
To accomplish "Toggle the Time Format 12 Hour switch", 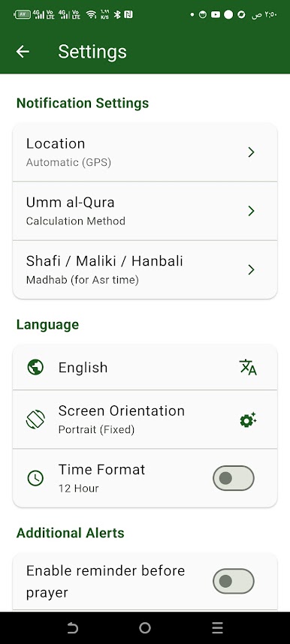I will (x=233, y=478).
